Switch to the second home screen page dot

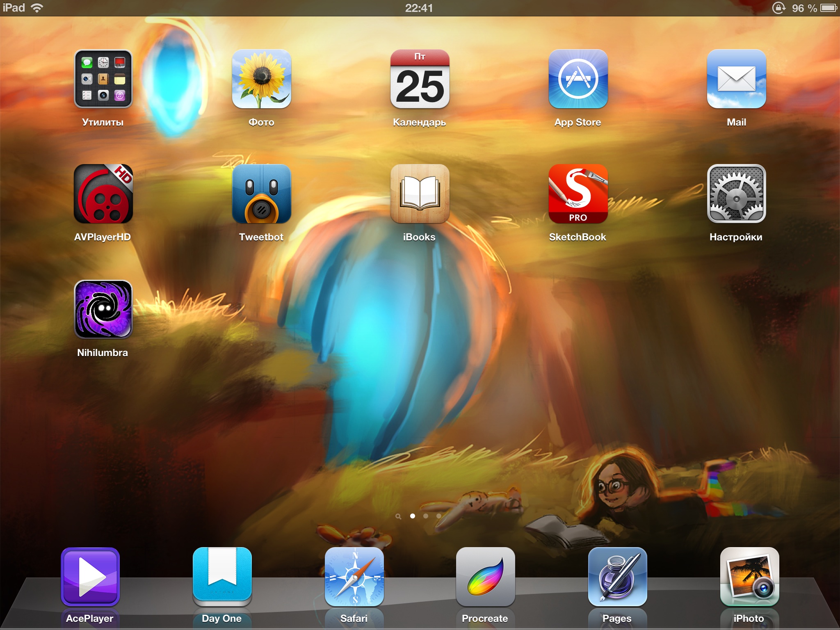coord(426,516)
